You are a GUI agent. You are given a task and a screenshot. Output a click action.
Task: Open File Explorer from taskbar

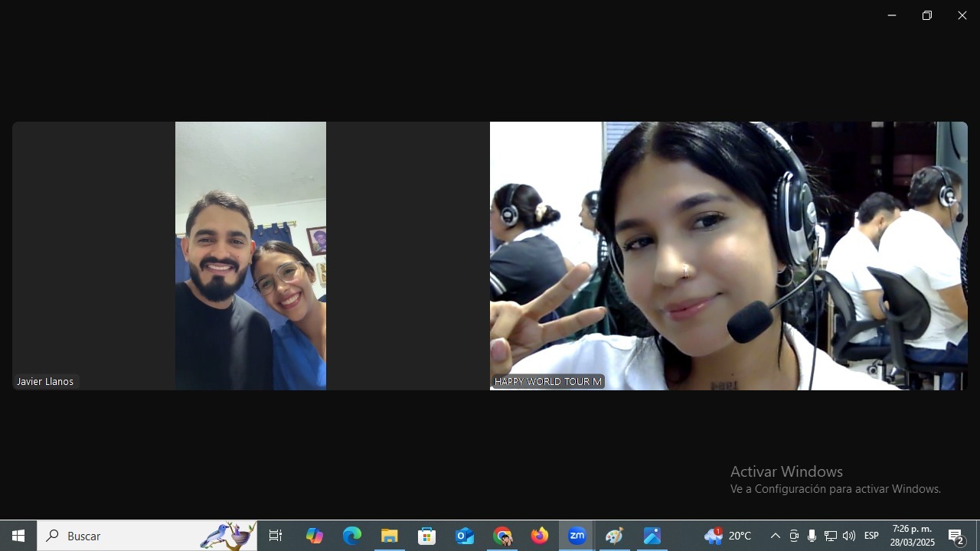pos(390,536)
